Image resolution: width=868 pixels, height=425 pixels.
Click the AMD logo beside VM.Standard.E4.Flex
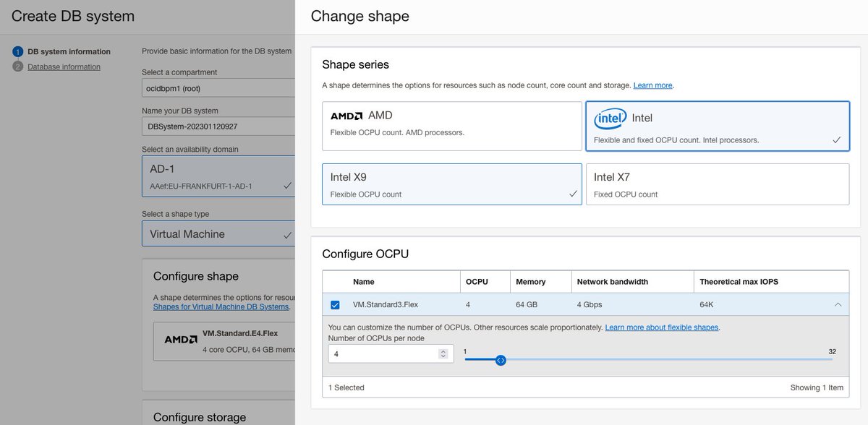click(x=181, y=339)
